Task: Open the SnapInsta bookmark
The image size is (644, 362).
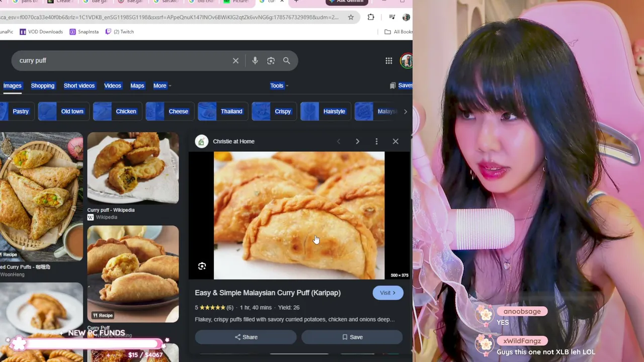Action: [84, 32]
